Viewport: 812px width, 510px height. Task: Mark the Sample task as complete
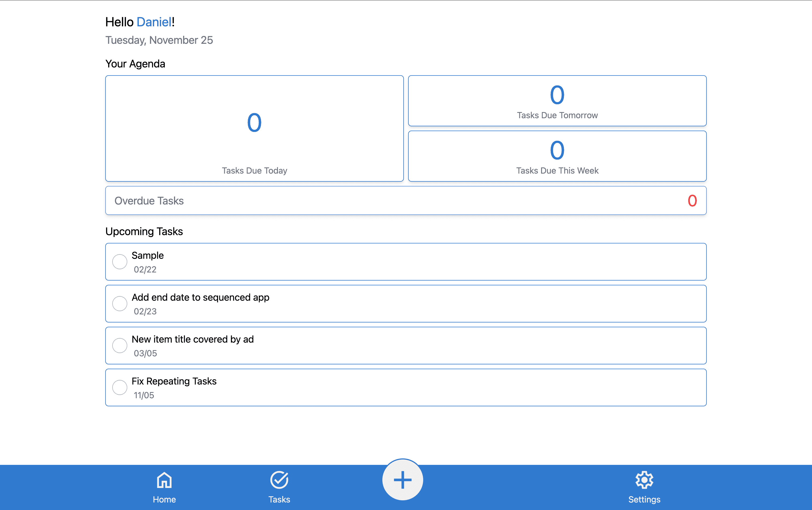pos(120,261)
